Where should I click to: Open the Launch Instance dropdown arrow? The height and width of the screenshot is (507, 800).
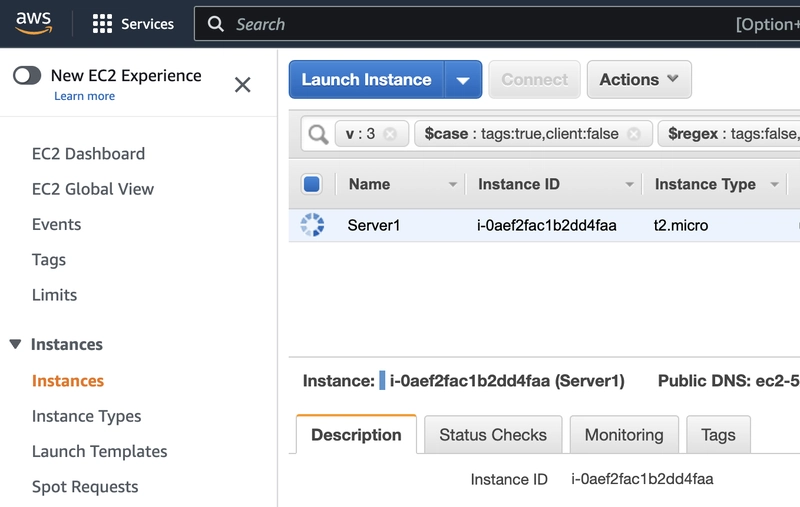point(463,80)
